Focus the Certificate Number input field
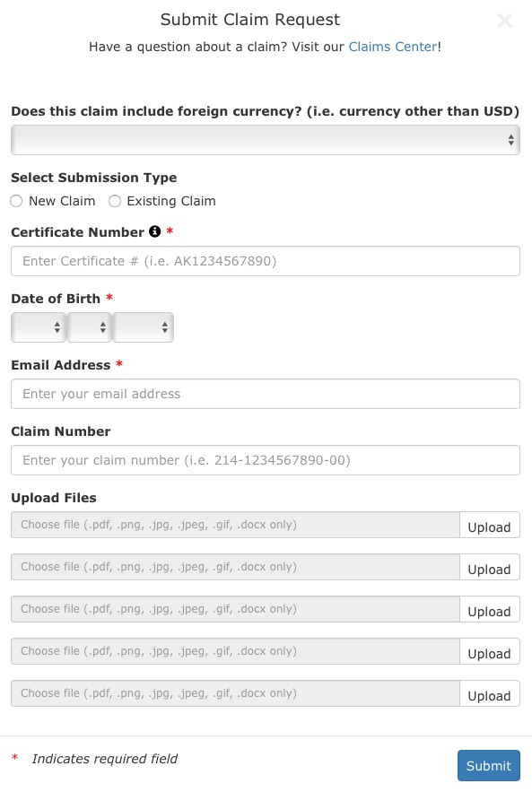The height and width of the screenshot is (792, 532). (266, 261)
